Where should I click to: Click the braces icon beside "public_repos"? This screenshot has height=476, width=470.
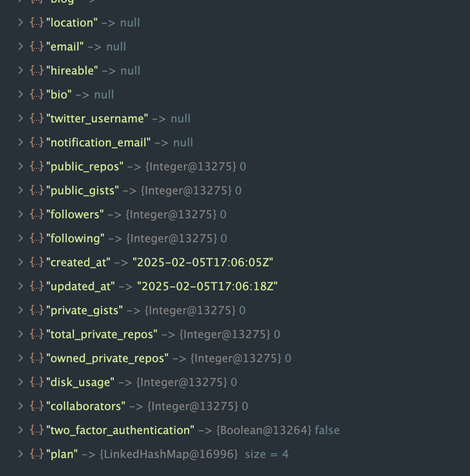(37, 167)
